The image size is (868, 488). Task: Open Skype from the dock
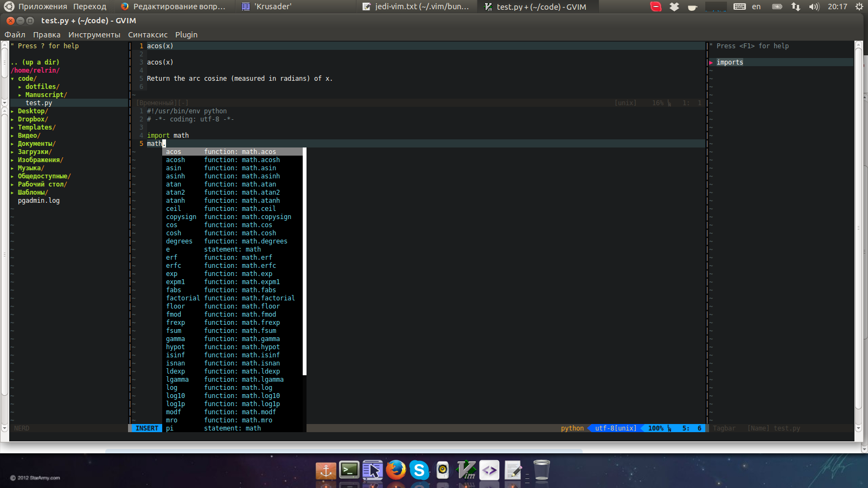[419, 470]
